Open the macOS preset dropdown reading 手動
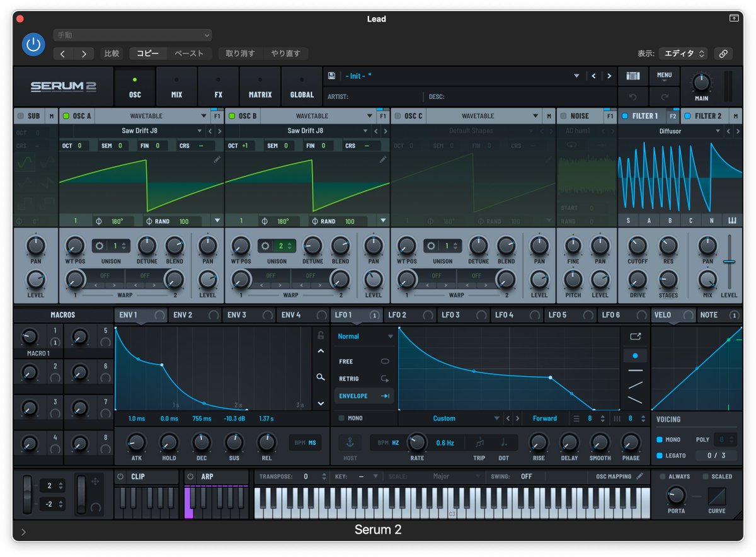756x557 pixels. 132,35
